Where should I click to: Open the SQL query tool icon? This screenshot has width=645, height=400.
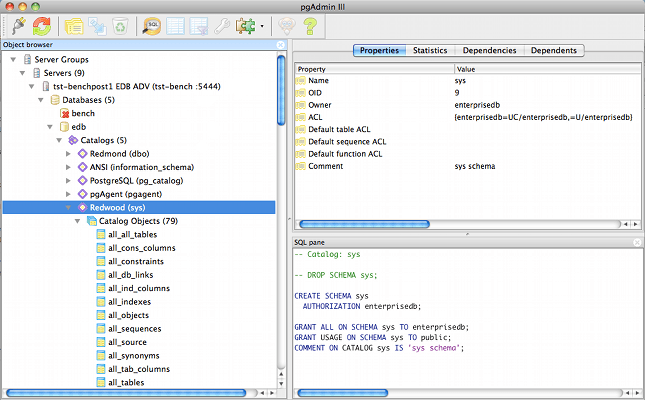[x=152, y=26]
